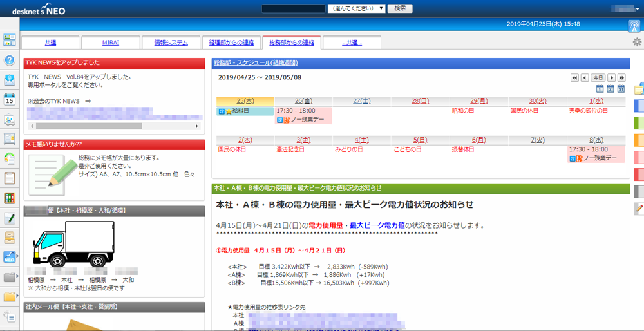
Task: Click the top search text field
Action: pyautogui.click(x=294, y=8)
